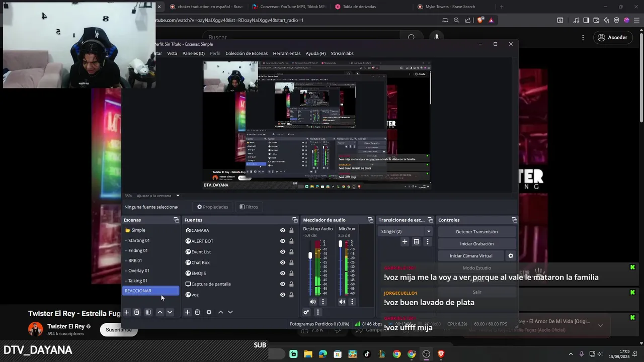Move the selected scene down in Escenas
The height and width of the screenshot is (362, 644).
170,312
